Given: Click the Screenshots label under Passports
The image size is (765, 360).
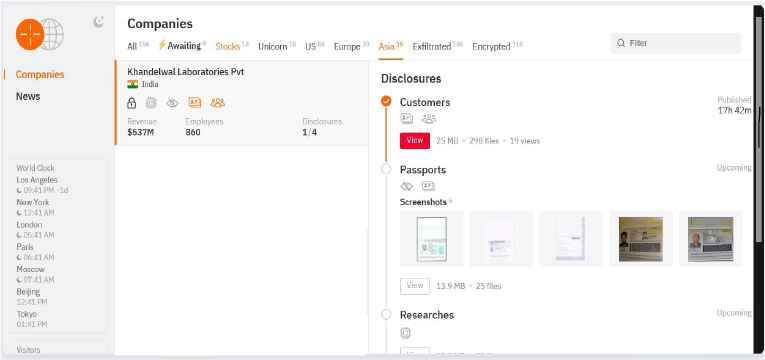Looking at the screenshot, I should pyautogui.click(x=423, y=202).
